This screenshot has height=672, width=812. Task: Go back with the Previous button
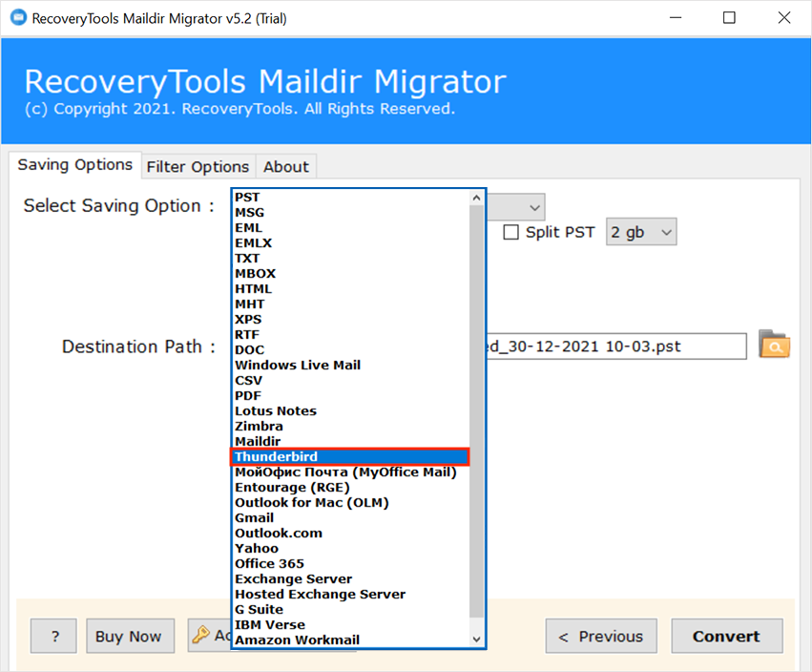click(601, 636)
